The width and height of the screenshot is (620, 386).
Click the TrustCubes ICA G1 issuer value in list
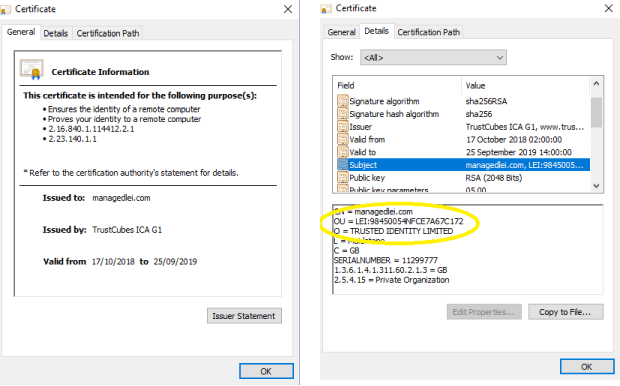coord(525,127)
